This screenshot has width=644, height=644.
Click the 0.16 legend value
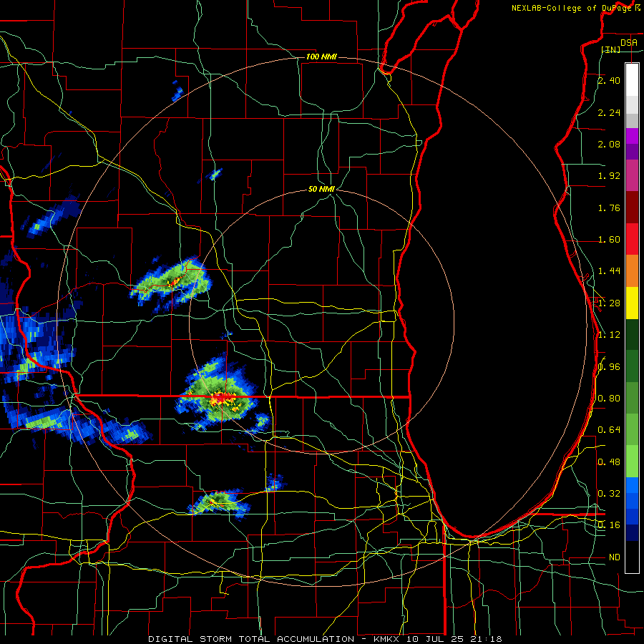pos(609,525)
